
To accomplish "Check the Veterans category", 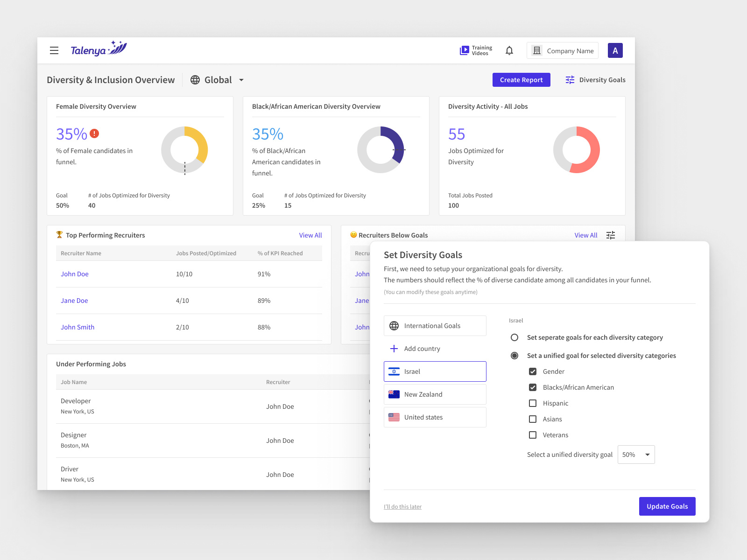I will click(x=533, y=434).
